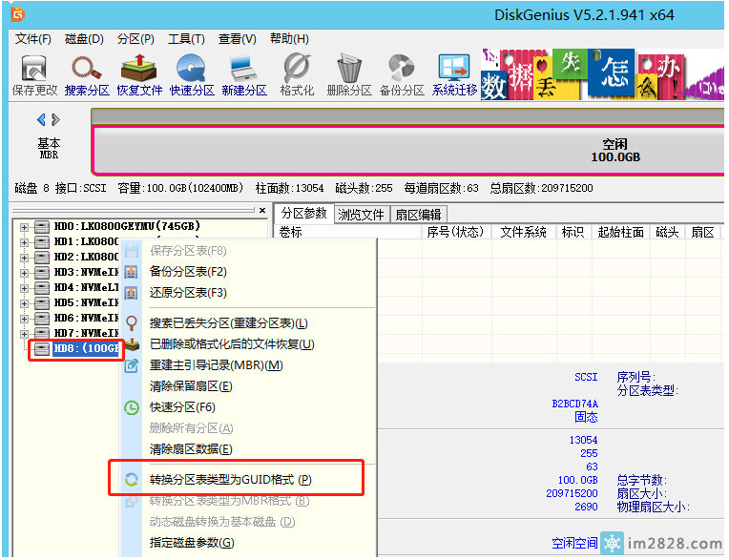Click the Quick Partition (快速分区) toolbar icon
The image size is (729, 560).
192,74
